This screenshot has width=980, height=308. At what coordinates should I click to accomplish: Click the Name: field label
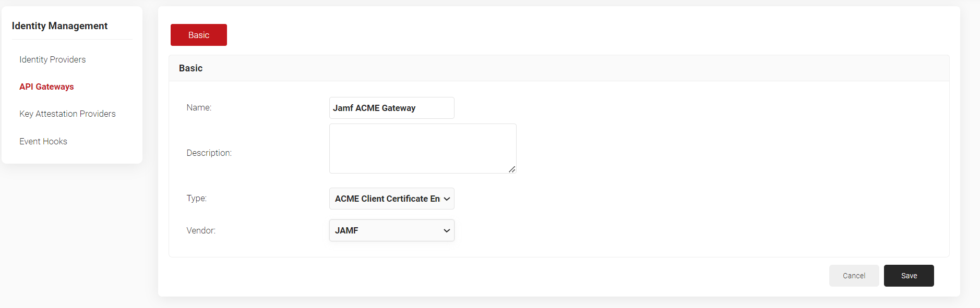click(x=199, y=107)
